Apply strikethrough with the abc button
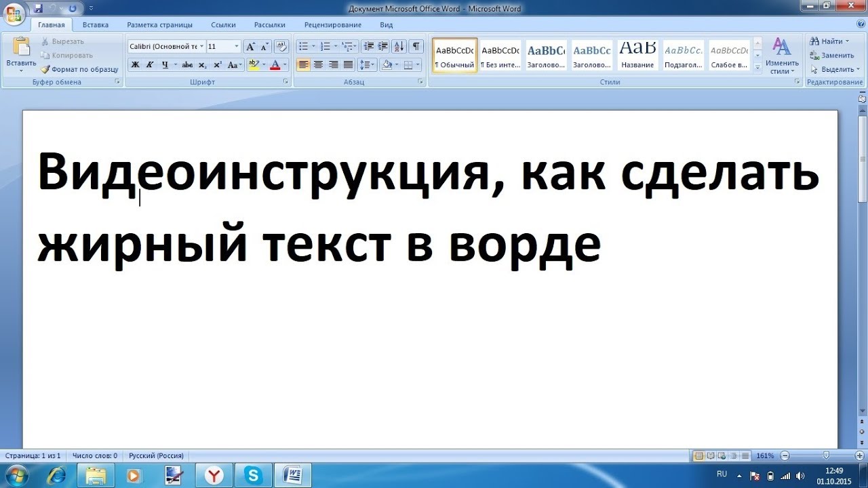This screenshot has width=868, height=488. point(187,65)
